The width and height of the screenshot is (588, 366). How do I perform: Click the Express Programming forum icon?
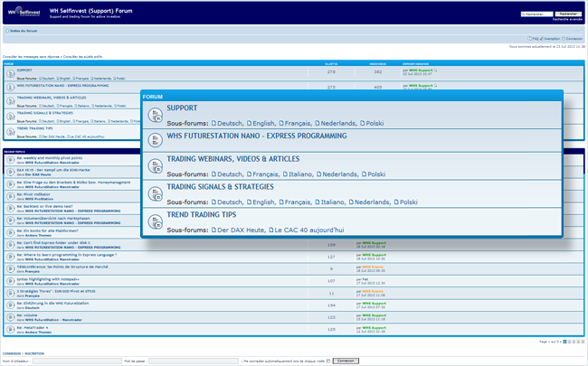(155, 141)
